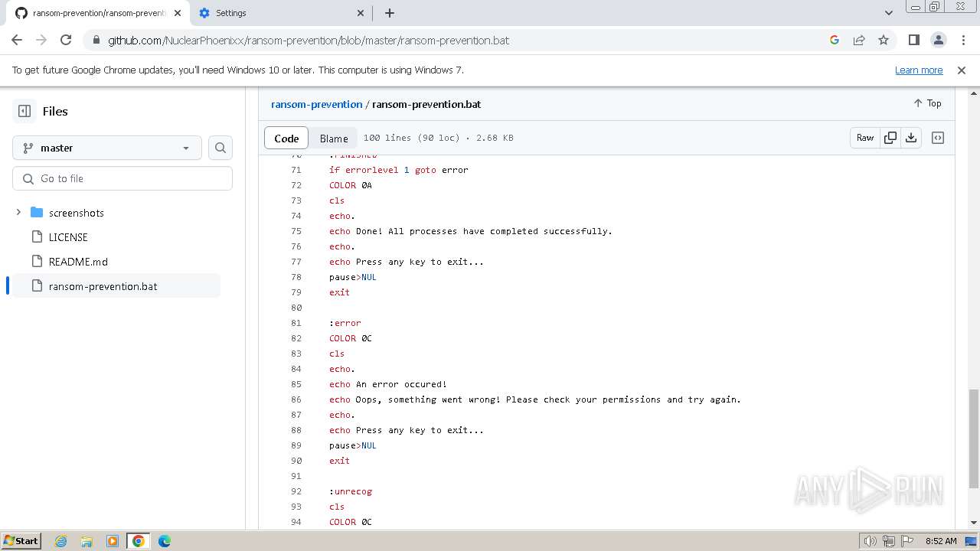
Task: Collapse the Files side panel icon
Action: pyautogui.click(x=24, y=111)
